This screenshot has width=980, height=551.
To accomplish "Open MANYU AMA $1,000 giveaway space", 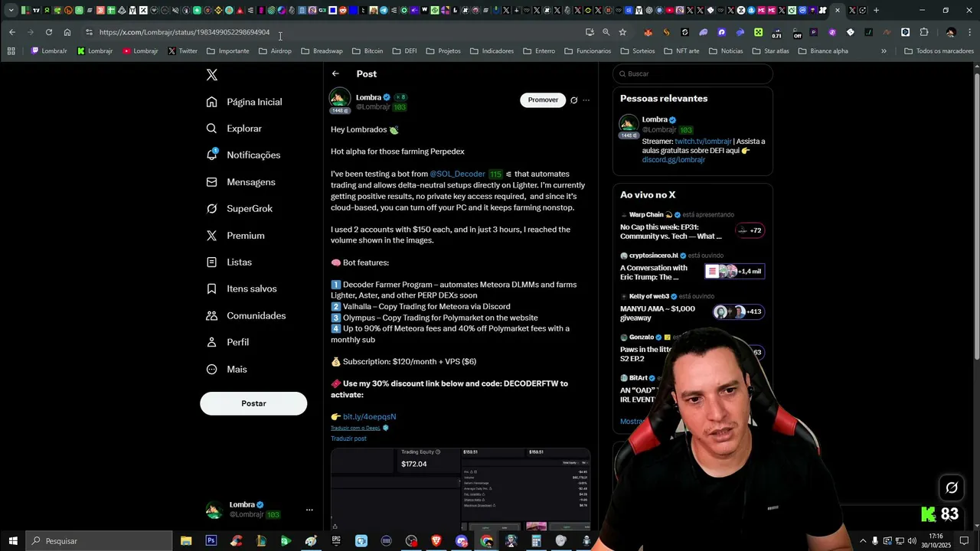I will pyautogui.click(x=692, y=308).
